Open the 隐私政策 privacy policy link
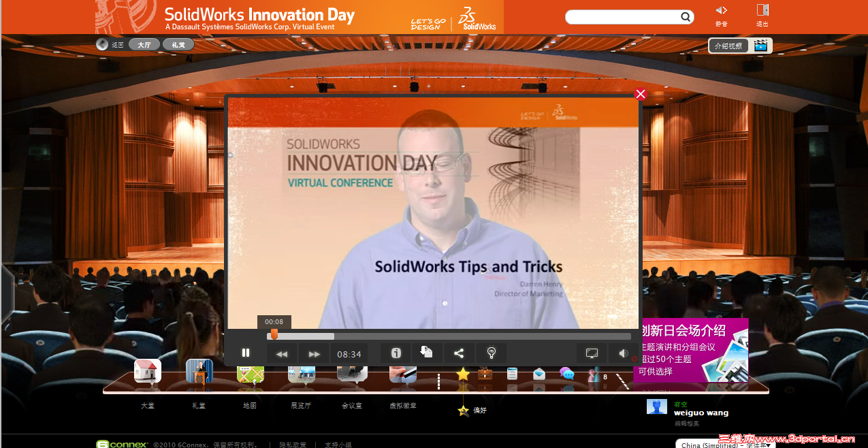The height and width of the screenshot is (448, 868). click(x=293, y=445)
